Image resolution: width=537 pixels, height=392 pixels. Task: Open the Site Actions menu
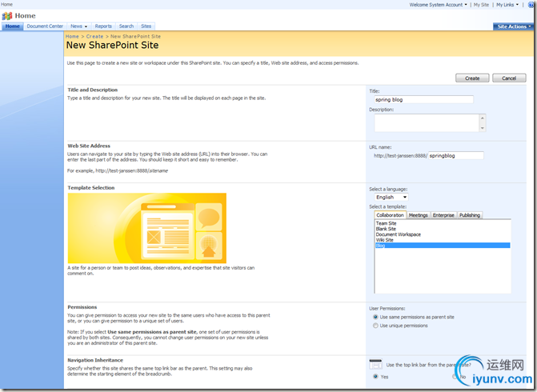[x=513, y=26]
